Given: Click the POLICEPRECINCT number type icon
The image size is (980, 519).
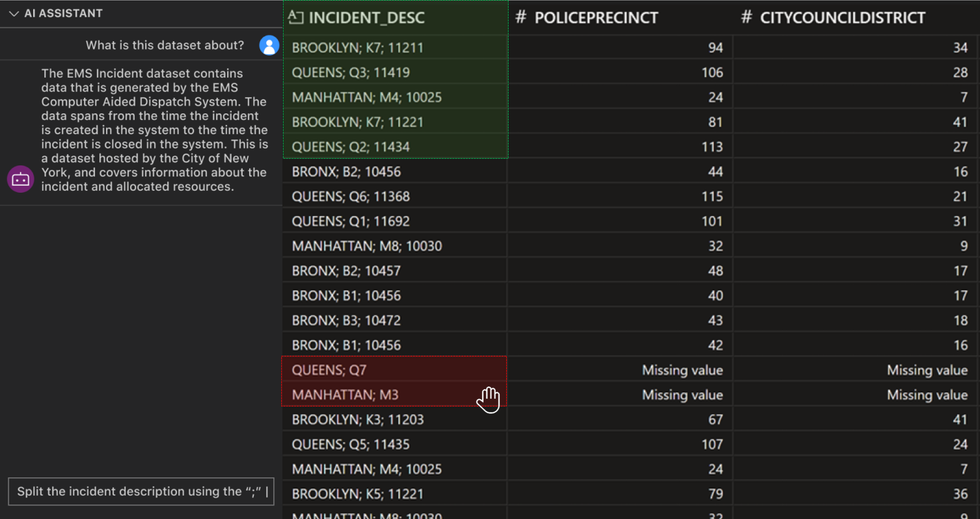Looking at the screenshot, I should tap(521, 18).
